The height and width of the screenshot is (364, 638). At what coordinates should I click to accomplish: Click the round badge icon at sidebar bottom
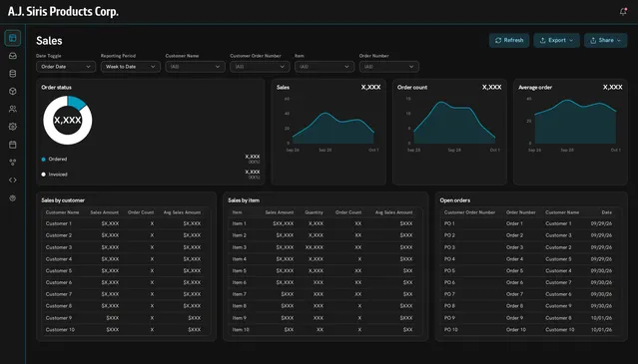pos(13,198)
